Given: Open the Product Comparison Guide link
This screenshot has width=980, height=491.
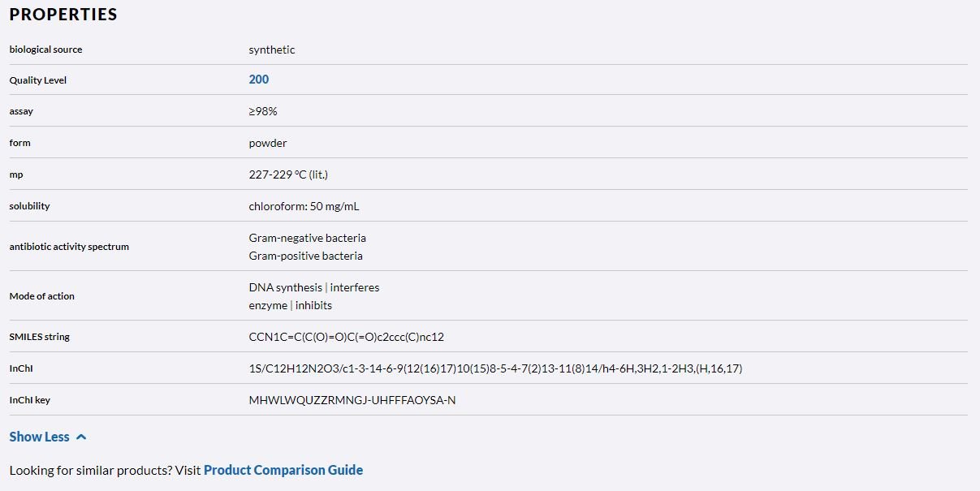Looking at the screenshot, I should pyautogui.click(x=283, y=471).
